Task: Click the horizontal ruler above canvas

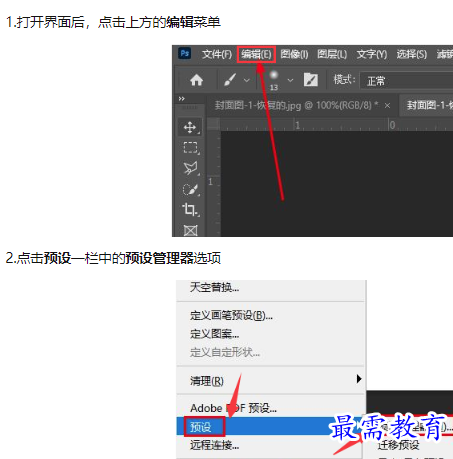Action: coord(337,125)
